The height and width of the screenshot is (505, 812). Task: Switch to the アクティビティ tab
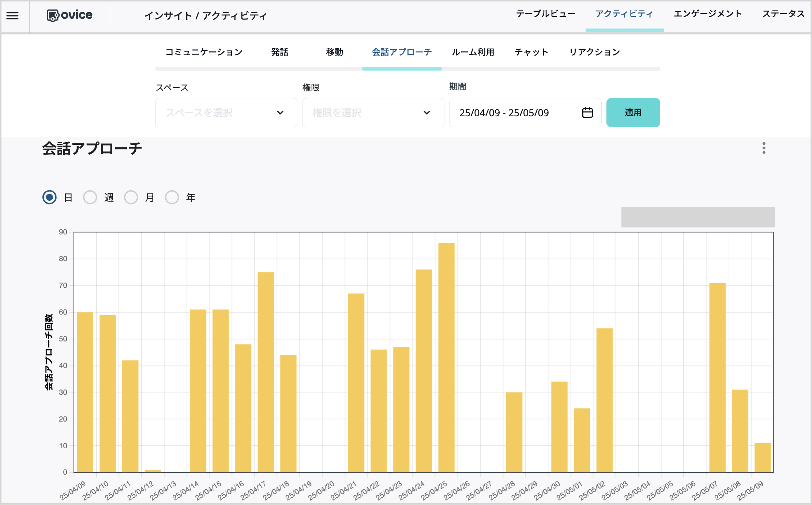624,14
